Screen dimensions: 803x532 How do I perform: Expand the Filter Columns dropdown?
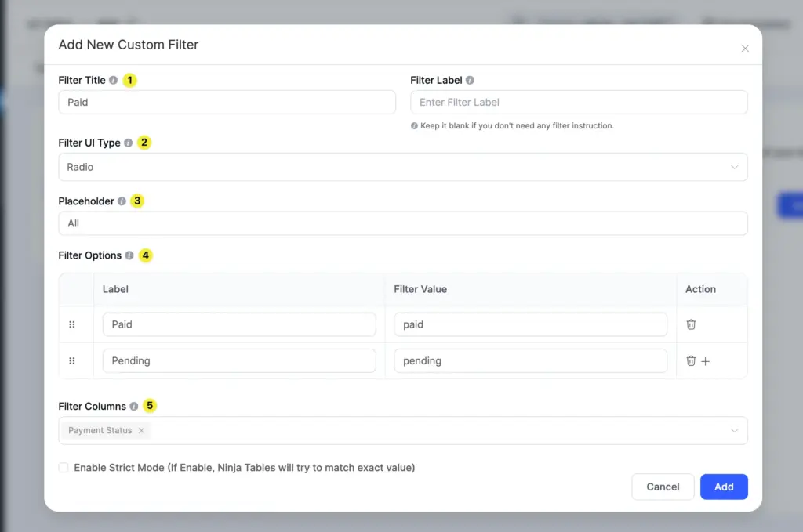pos(735,430)
